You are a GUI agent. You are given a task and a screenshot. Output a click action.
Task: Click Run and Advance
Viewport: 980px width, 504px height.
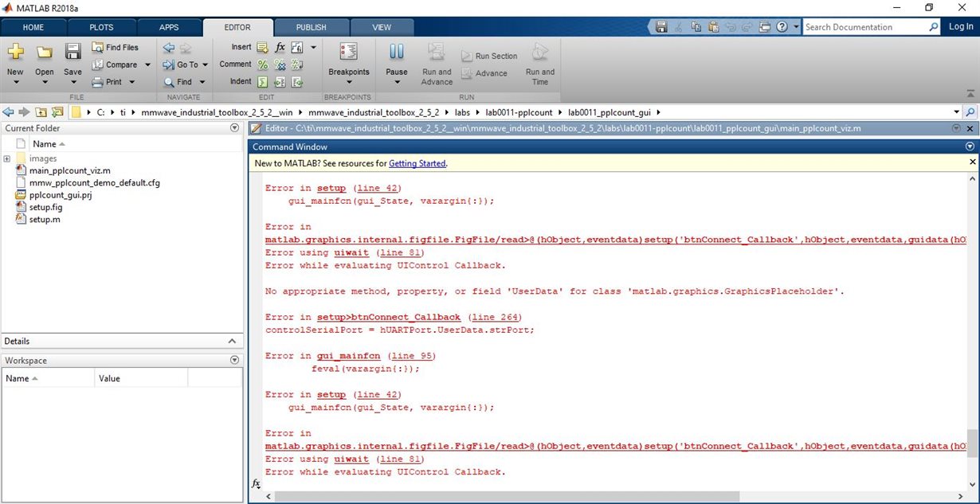[437, 64]
